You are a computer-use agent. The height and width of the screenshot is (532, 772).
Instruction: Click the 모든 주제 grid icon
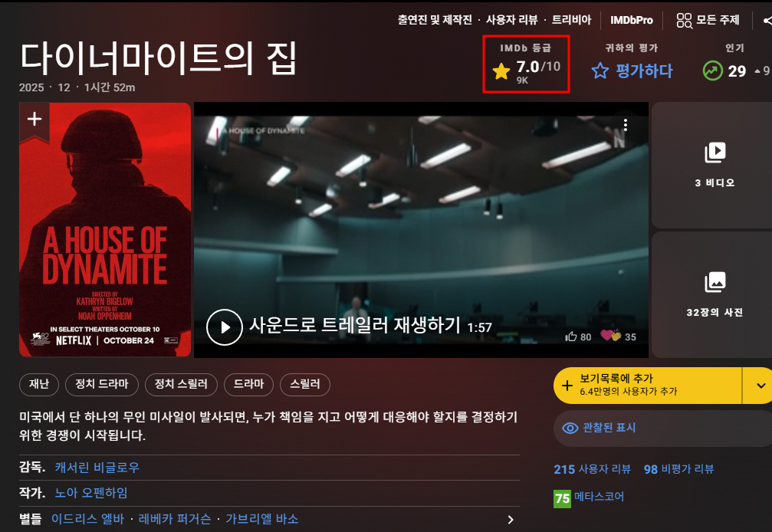pos(684,20)
